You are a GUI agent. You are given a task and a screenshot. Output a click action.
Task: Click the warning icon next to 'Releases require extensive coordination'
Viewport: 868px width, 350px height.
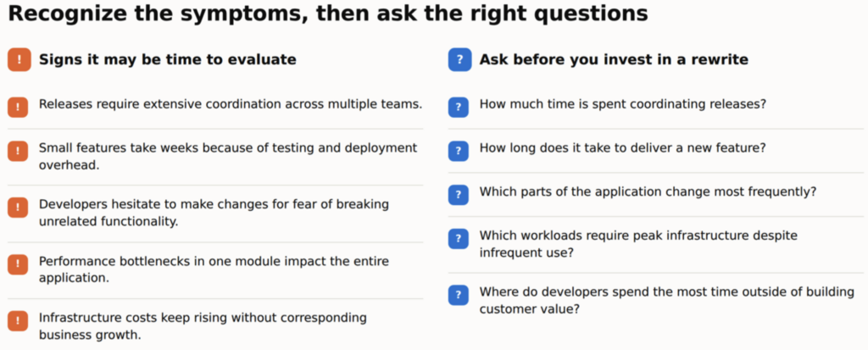click(x=18, y=107)
